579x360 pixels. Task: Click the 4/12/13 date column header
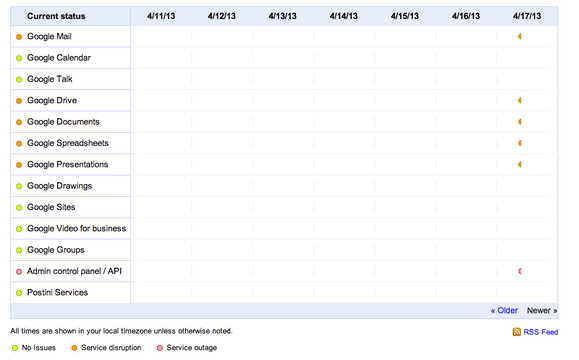[x=222, y=16]
